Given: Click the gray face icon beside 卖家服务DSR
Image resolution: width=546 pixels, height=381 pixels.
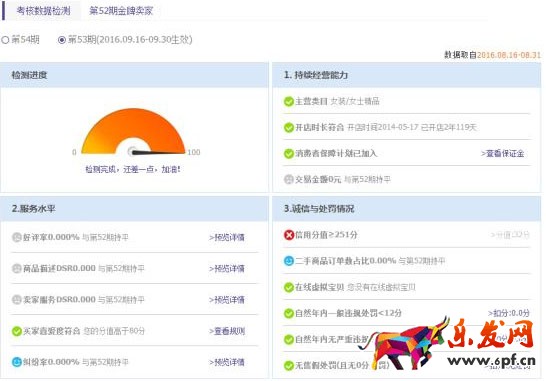Looking at the screenshot, I should pos(17,300).
